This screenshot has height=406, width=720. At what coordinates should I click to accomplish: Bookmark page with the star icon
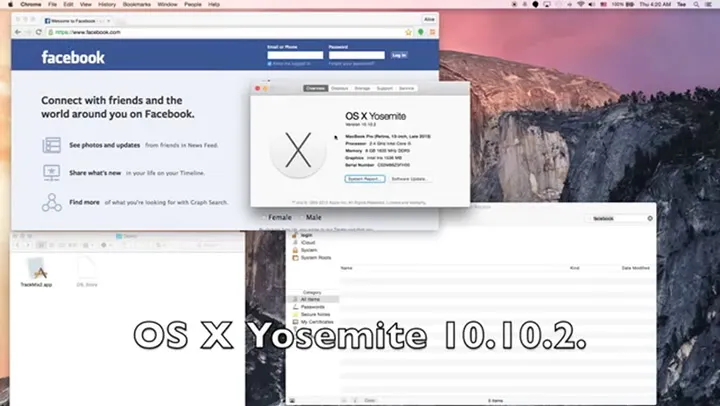point(408,32)
